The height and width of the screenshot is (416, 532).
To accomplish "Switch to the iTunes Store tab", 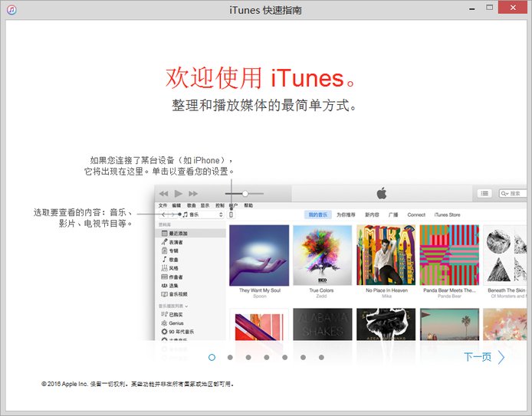I will point(447,215).
